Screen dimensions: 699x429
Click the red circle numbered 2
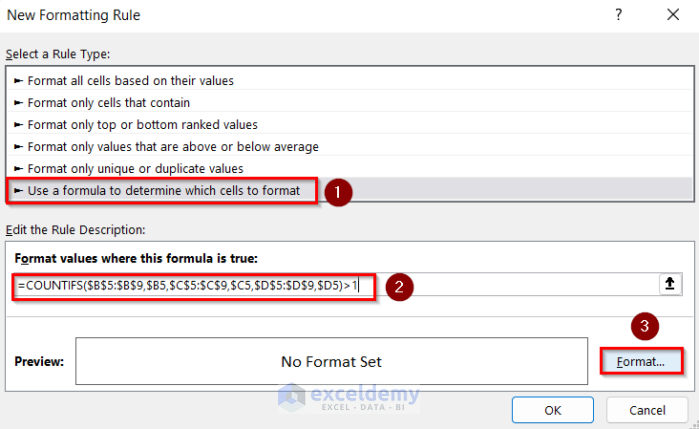click(x=398, y=286)
